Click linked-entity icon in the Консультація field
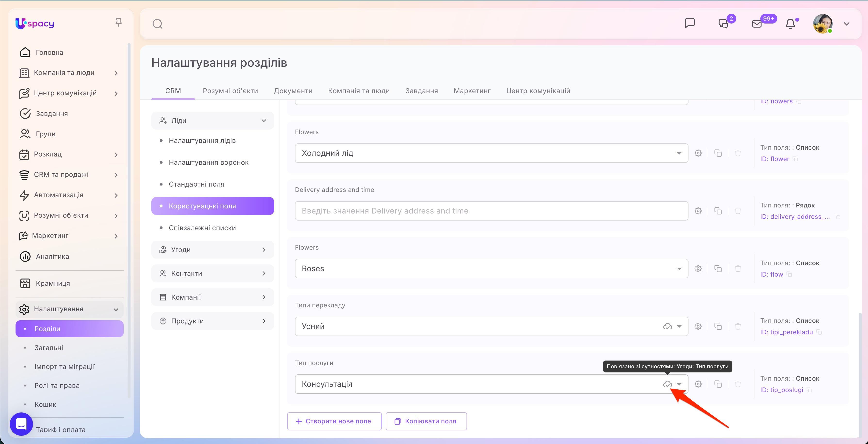The height and width of the screenshot is (444, 868). click(668, 384)
